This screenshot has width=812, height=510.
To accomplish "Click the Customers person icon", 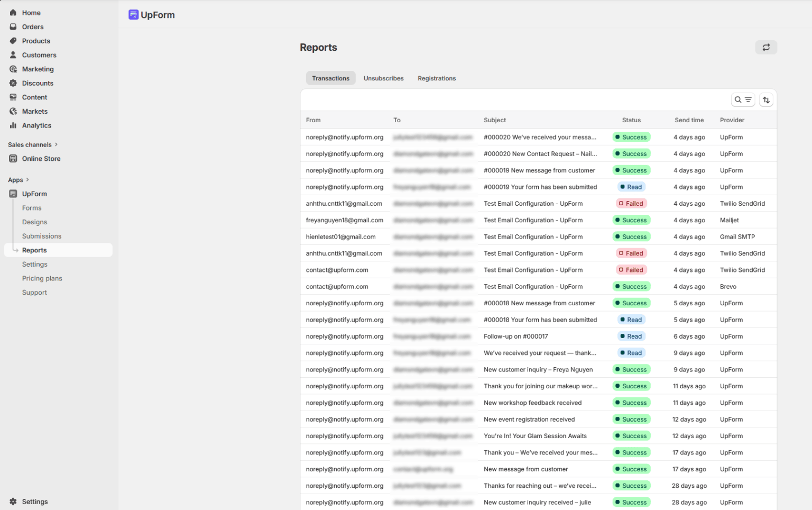I will [13, 55].
